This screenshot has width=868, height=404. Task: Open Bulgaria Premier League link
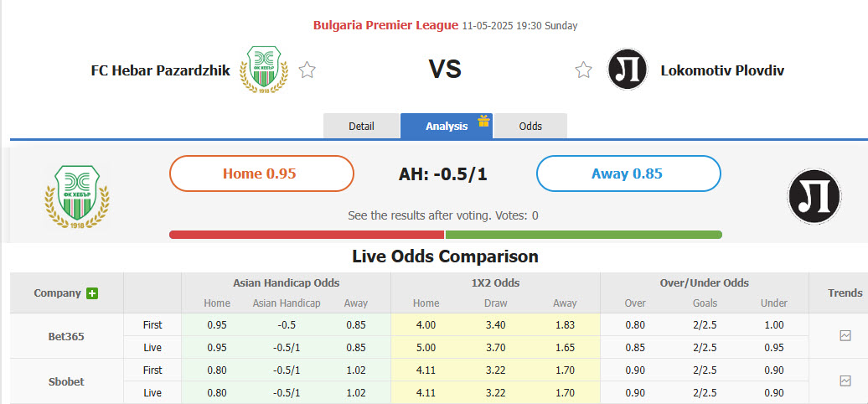point(385,25)
